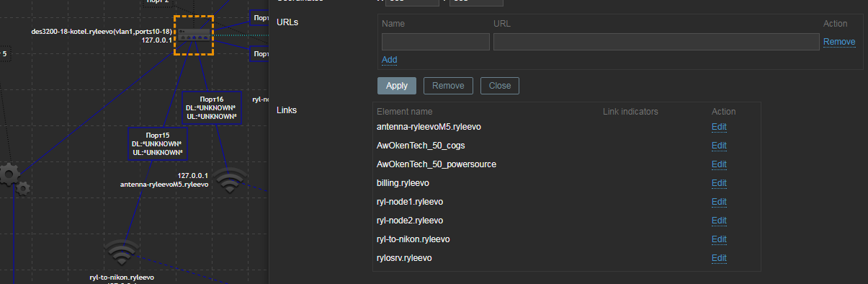Viewport: 868px width, 284px height.
Task: Remove the URL row
Action: 839,42
